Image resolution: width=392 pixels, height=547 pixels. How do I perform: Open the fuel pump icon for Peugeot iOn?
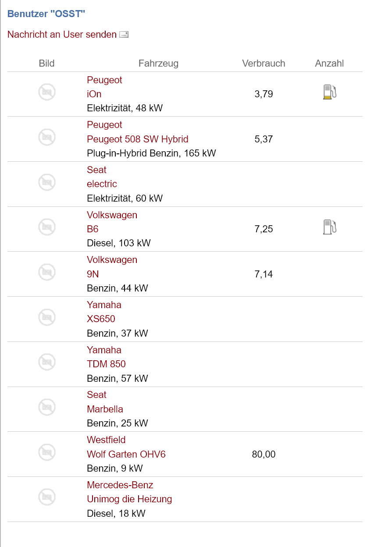coord(329,92)
